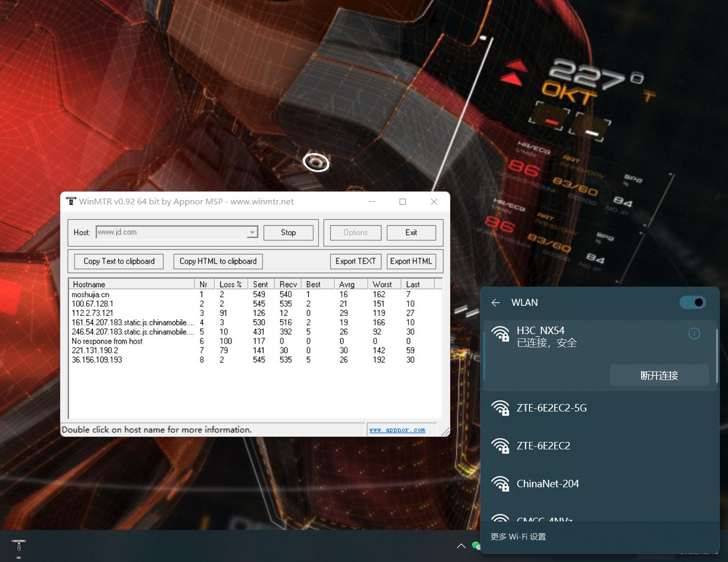Click the WinMTR icon in the taskbar
The image size is (728, 562).
point(19,545)
